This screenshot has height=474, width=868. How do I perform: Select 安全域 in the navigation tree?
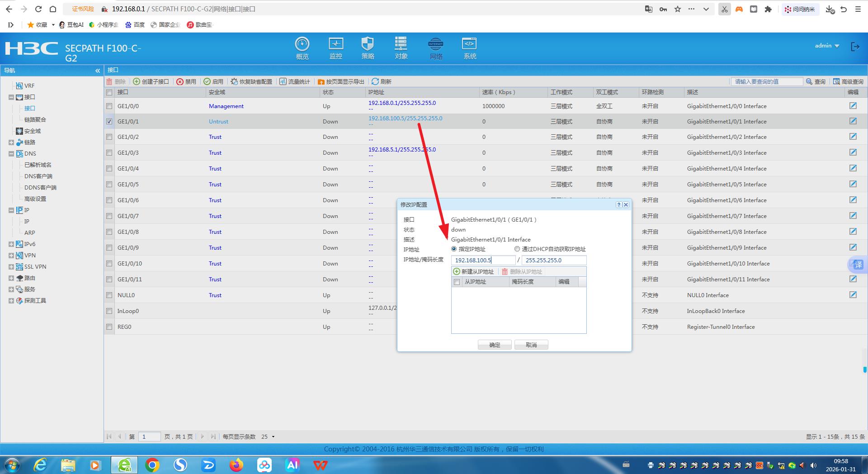[32, 131]
